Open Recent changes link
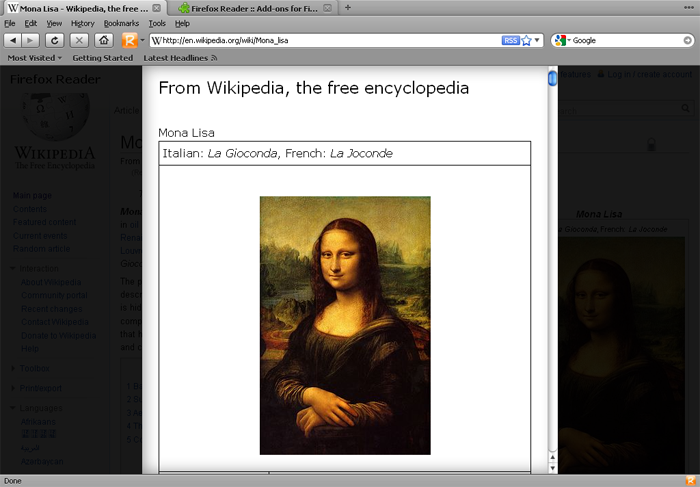This screenshot has width=700, height=487. click(51, 309)
